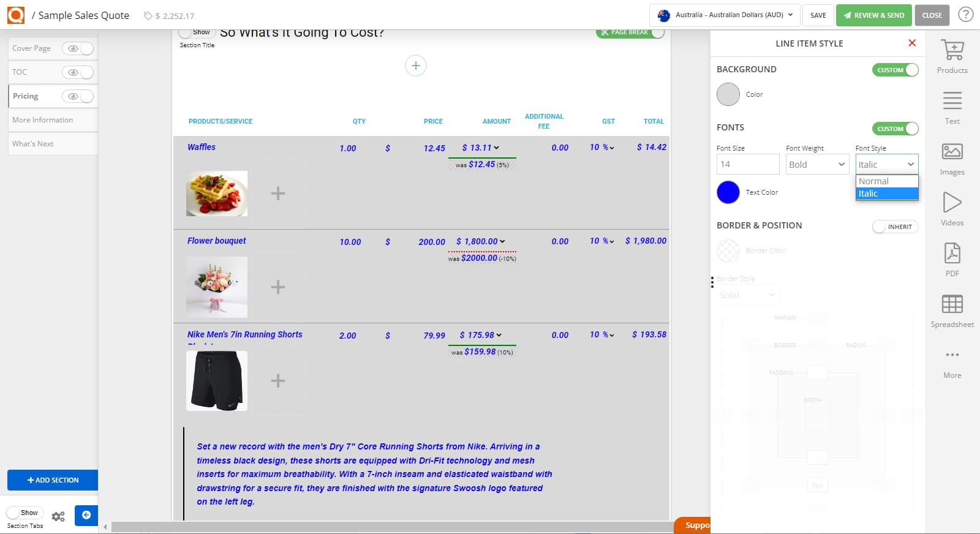
Task: Pick the blue text color swatch
Action: pyautogui.click(x=728, y=192)
